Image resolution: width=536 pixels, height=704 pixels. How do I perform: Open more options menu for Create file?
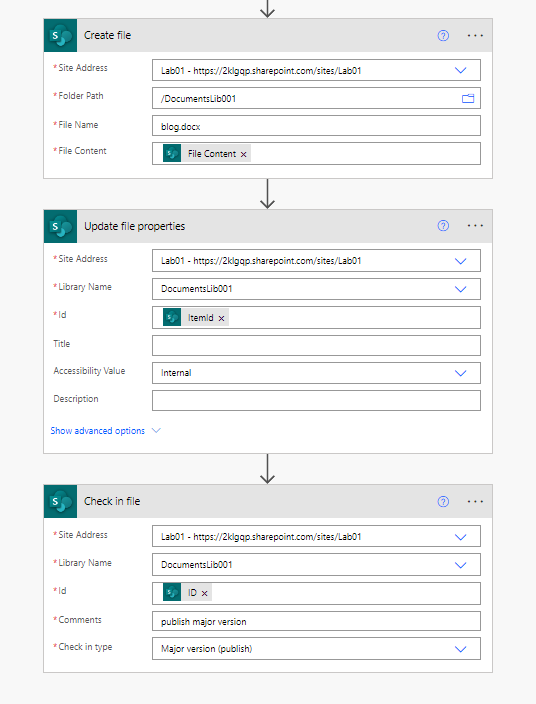coord(475,35)
